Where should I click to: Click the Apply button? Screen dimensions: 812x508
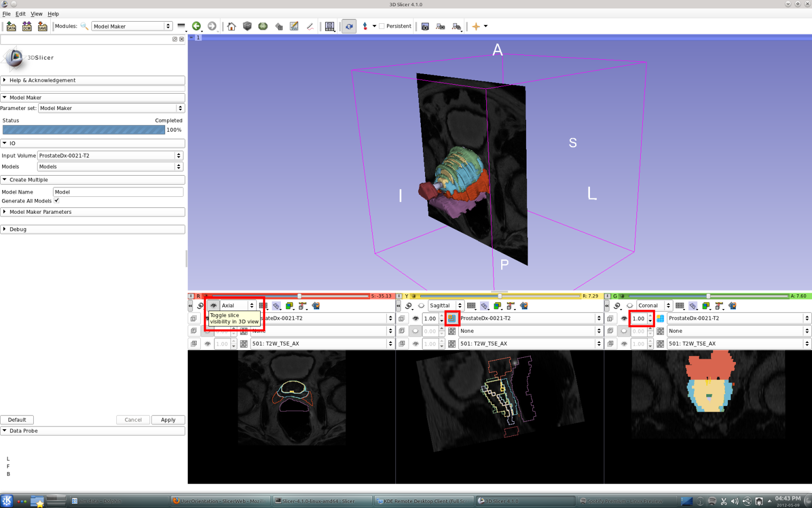tap(168, 420)
